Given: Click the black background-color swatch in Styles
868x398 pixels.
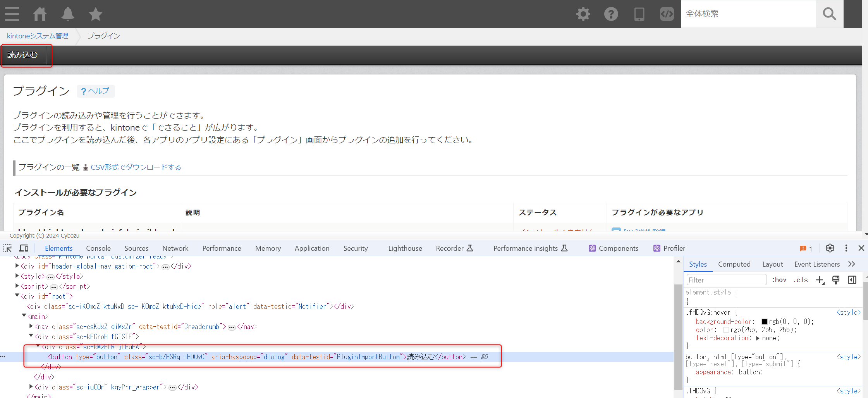Looking at the screenshot, I should pyautogui.click(x=764, y=321).
